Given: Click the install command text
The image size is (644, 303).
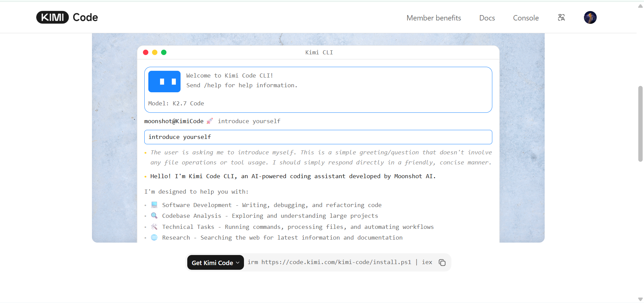Looking at the screenshot, I should point(340,262).
